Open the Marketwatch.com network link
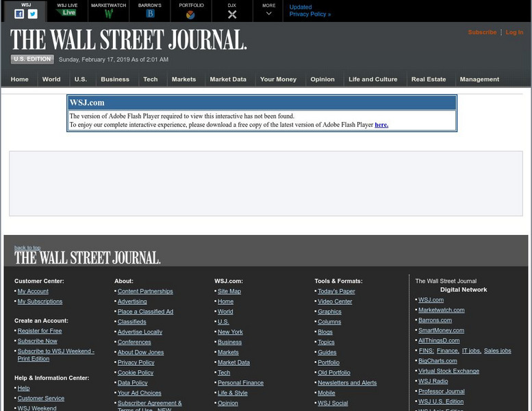The width and height of the screenshot is (532, 411). point(442,310)
